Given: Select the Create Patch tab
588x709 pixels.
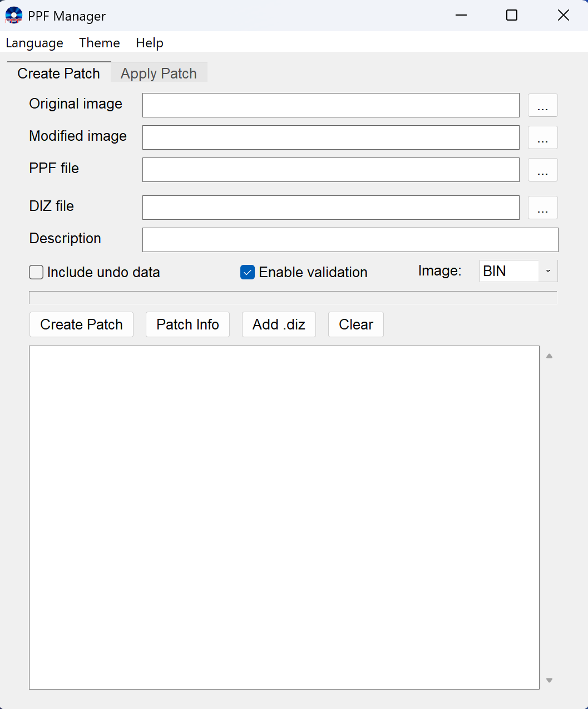Looking at the screenshot, I should coord(58,73).
